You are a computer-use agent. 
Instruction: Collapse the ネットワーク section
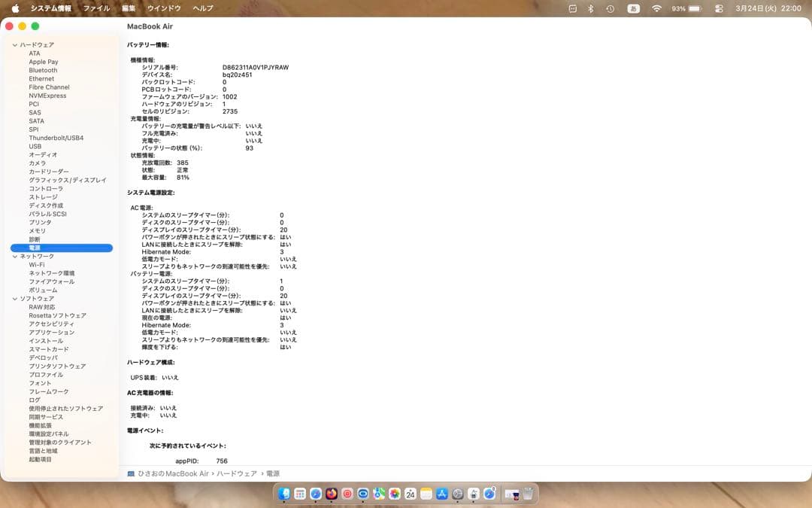pos(15,257)
